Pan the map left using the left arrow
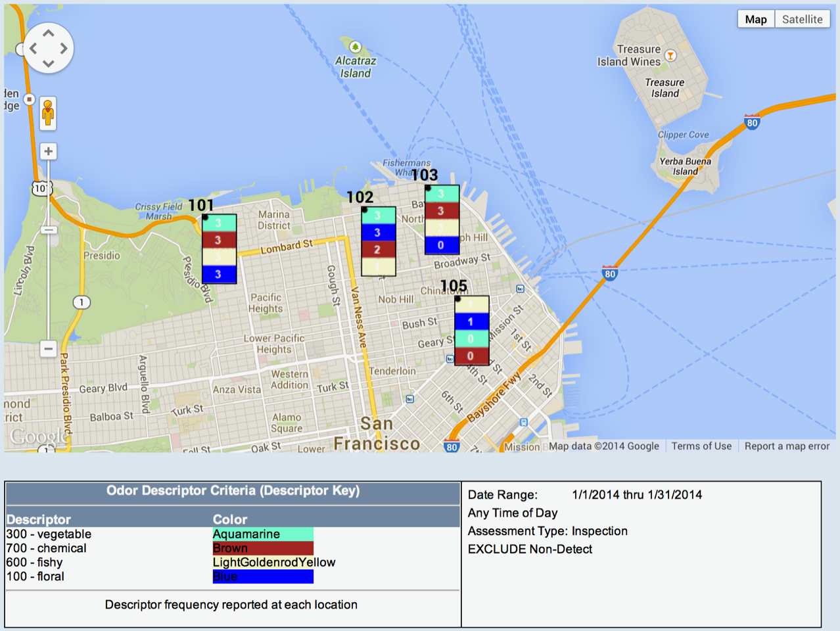This screenshot has height=631, width=840. coord(33,49)
